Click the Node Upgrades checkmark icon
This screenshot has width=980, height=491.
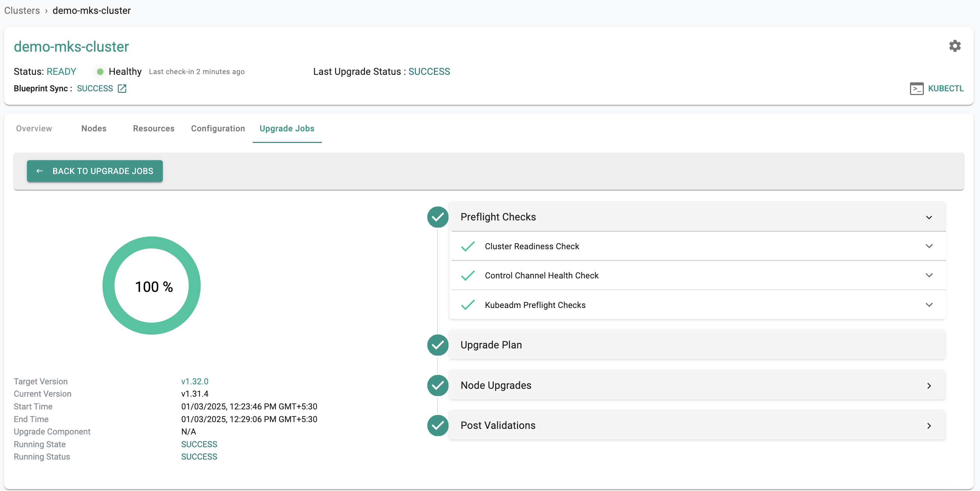pyautogui.click(x=438, y=385)
